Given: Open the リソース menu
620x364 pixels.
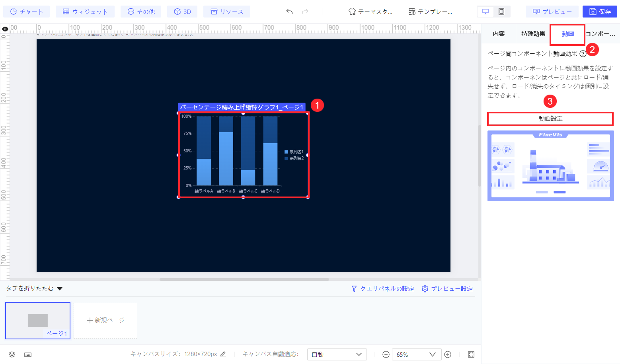Looking at the screenshot, I should pos(227,12).
